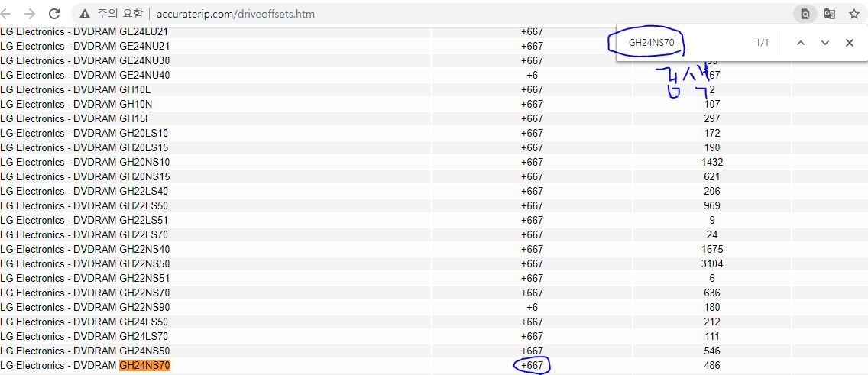Click the +667 offset in the GH22NS50 row
Image resolution: width=868 pixels, height=375 pixels.
[x=532, y=263]
